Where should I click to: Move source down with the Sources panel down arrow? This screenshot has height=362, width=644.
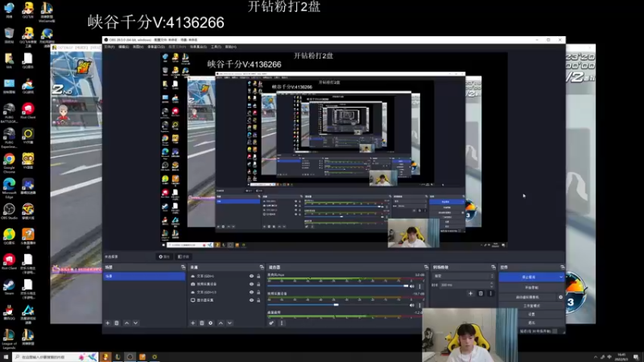pyautogui.click(x=229, y=323)
